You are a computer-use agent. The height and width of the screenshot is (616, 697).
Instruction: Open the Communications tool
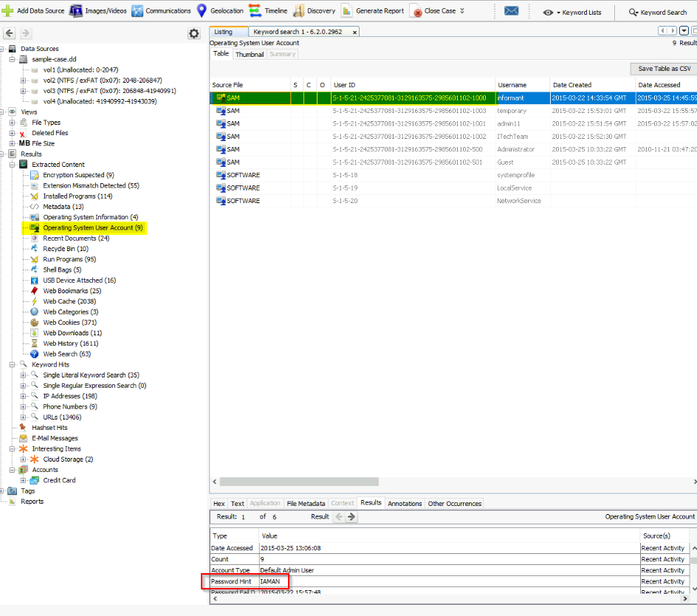(162, 10)
